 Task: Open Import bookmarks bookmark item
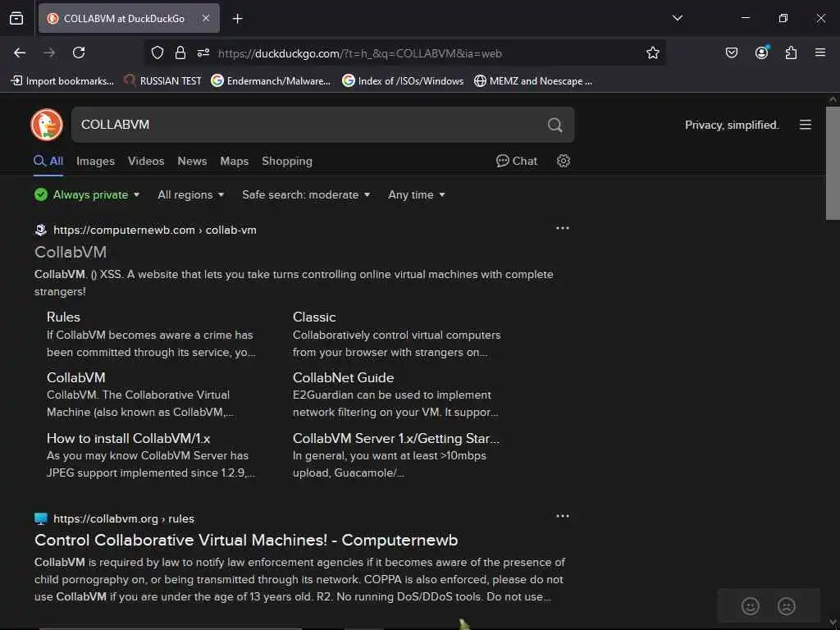pyautogui.click(x=63, y=81)
